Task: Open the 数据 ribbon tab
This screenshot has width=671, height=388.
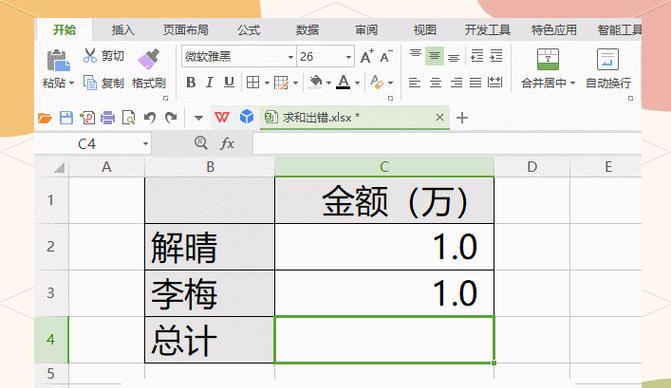Action: (307, 30)
